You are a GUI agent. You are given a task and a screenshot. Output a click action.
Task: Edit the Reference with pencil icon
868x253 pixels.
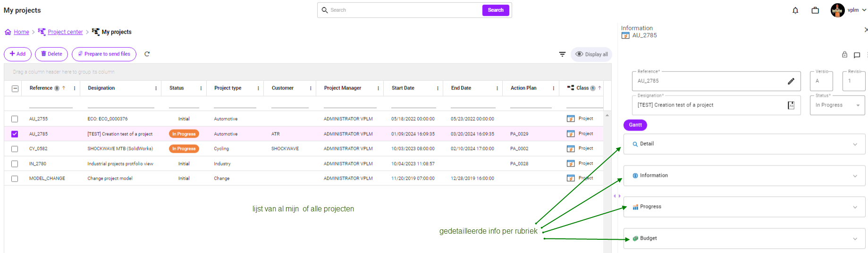(x=791, y=81)
